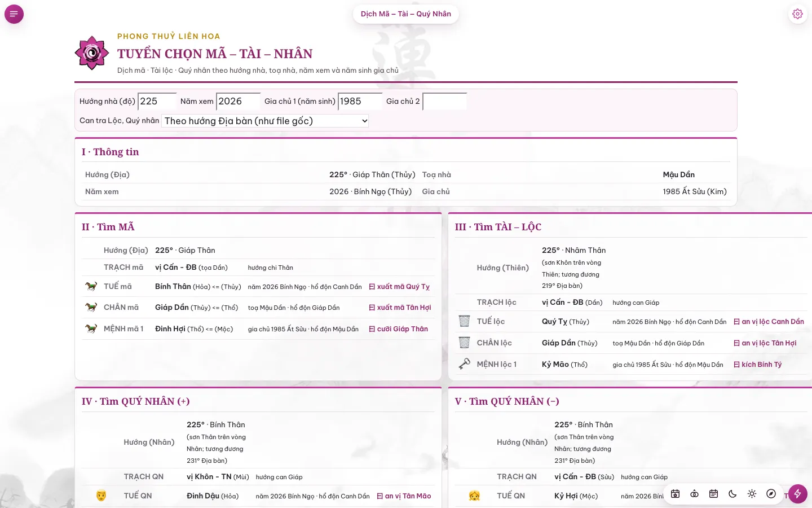Click the Hướng nhà (độ) input field
The height and width of the screenshot is (508, 812).
(x=157, y=102)
